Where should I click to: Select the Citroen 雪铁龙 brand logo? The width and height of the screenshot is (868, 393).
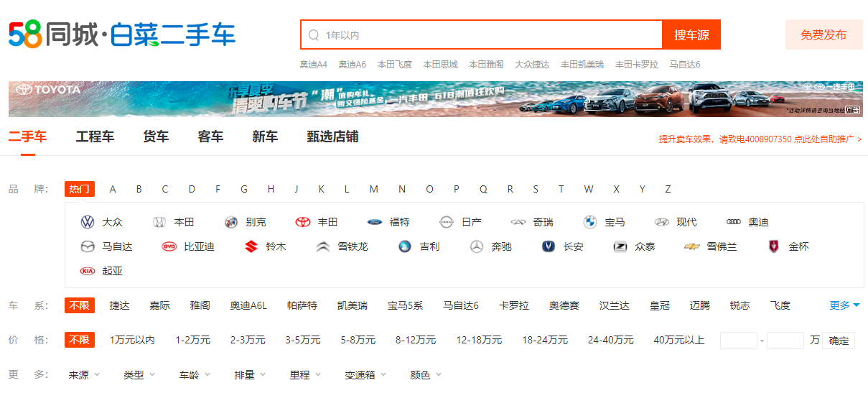pos(323,246)
